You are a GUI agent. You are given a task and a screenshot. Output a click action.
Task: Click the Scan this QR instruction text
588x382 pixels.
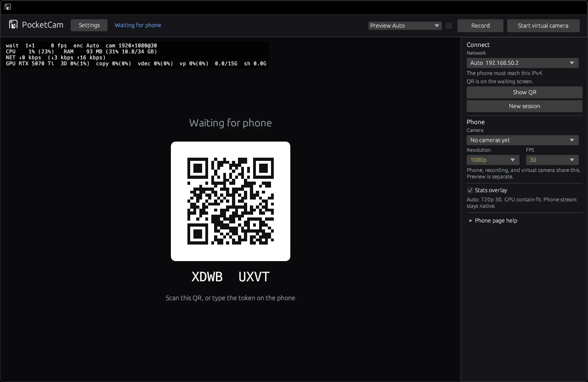231,298
